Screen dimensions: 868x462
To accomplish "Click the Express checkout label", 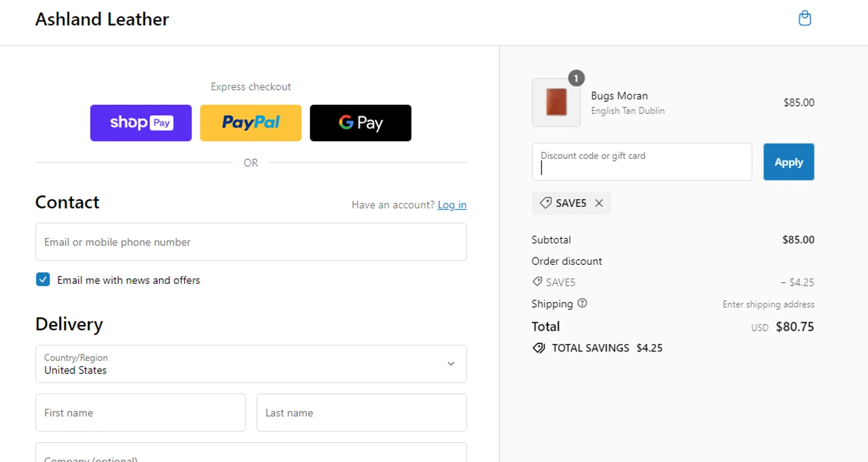I will point(251,87).
